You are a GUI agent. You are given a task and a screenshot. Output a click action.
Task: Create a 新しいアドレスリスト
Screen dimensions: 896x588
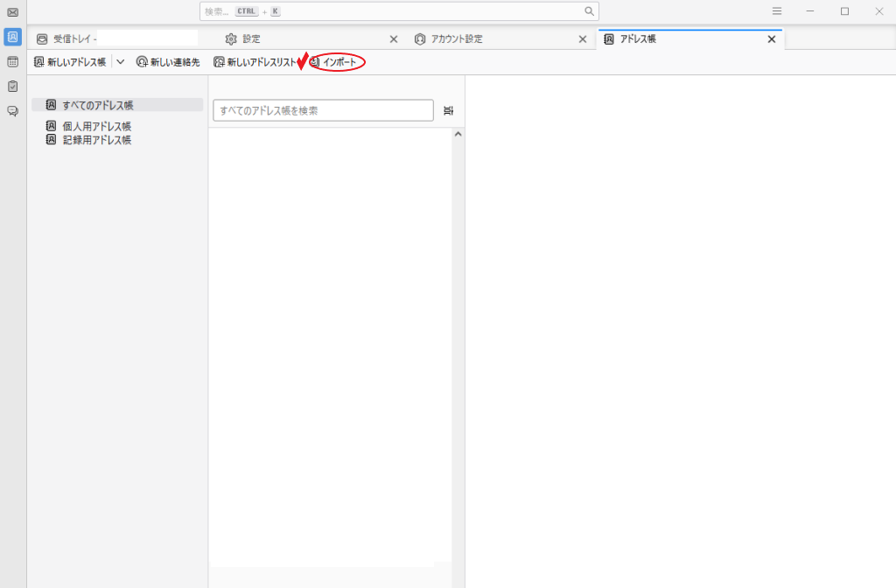tap(255, 62)
